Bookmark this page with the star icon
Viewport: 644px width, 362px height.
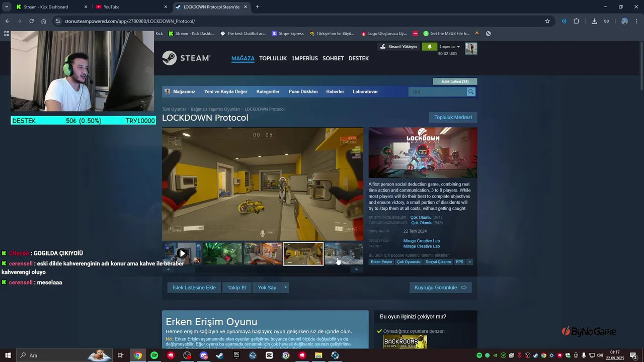[547, 21]
